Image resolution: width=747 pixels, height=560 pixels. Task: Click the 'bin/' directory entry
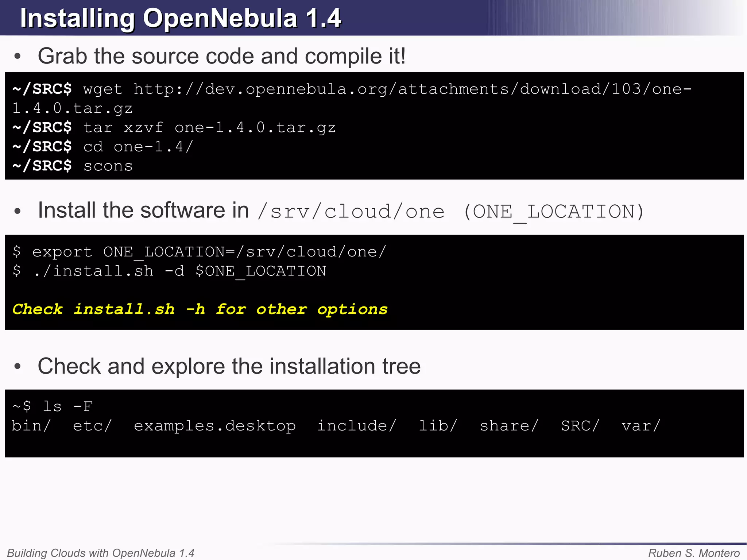point(31,426)
